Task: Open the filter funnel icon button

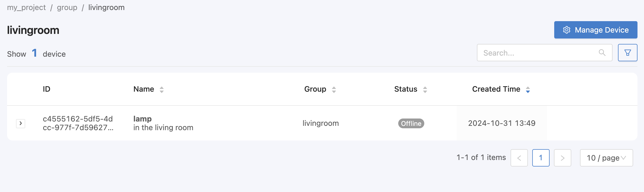Action: 627,53
